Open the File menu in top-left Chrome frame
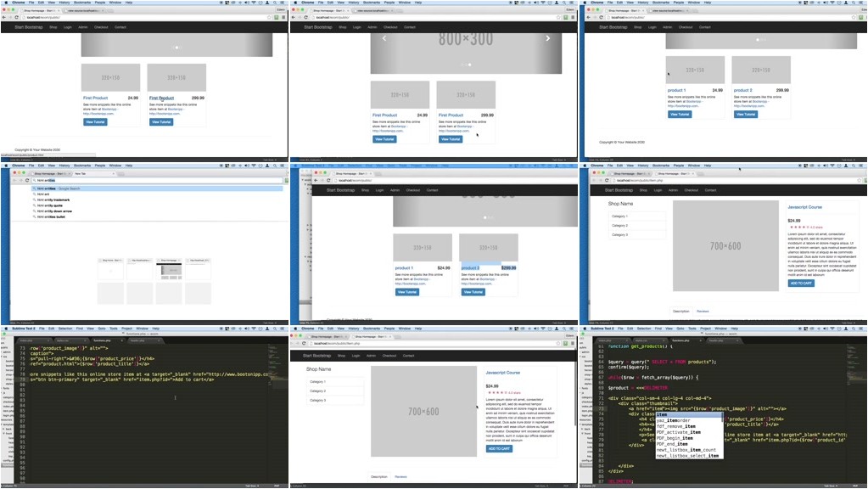 point(31,3)
